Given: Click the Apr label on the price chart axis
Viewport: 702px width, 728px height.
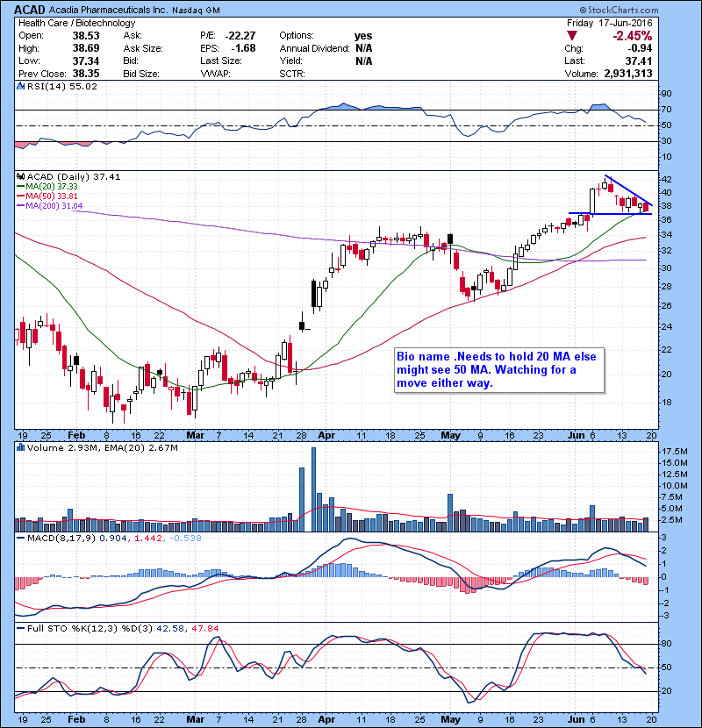Looking at the screenshot, I should [x=326, y=435].
